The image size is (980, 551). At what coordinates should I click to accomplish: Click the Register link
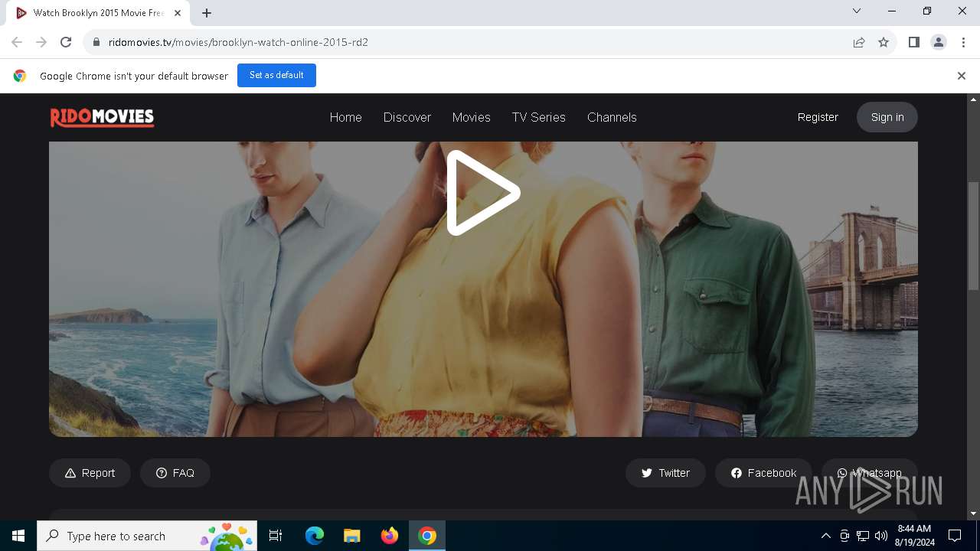[x=818, y=117]
